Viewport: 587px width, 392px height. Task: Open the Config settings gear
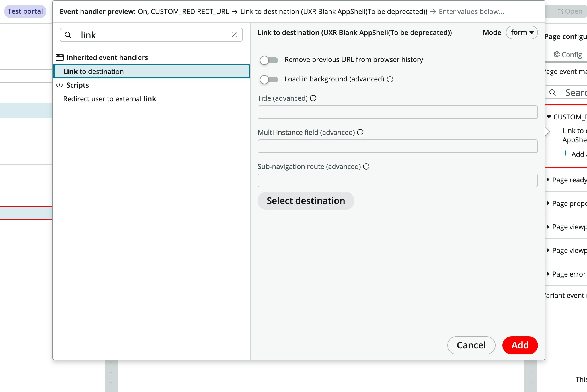point(557,54)
